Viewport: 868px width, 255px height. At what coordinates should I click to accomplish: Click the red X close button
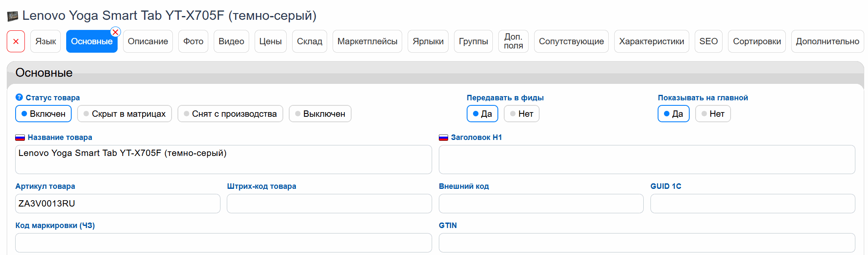coord(16,41)
